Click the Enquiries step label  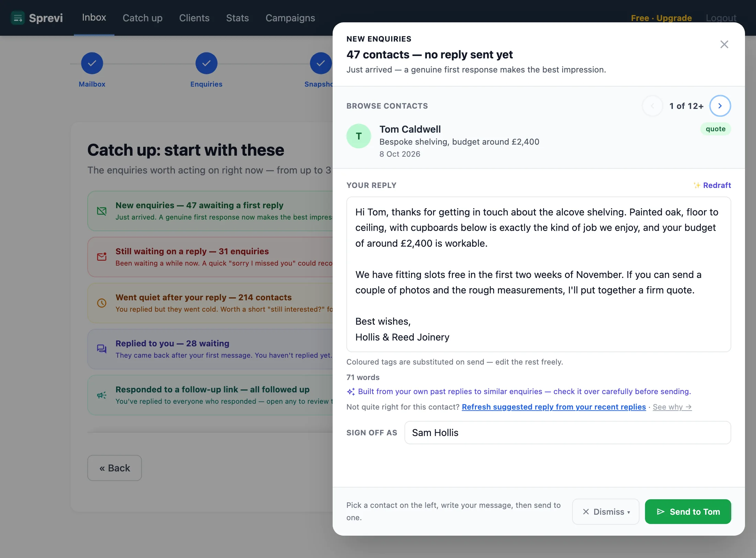click(206, 84)
